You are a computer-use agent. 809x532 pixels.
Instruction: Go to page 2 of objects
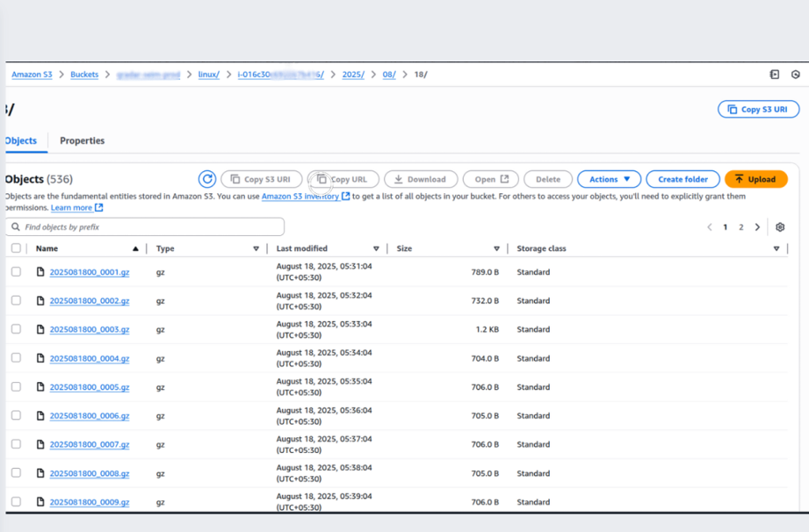click(x=740, y=226)
